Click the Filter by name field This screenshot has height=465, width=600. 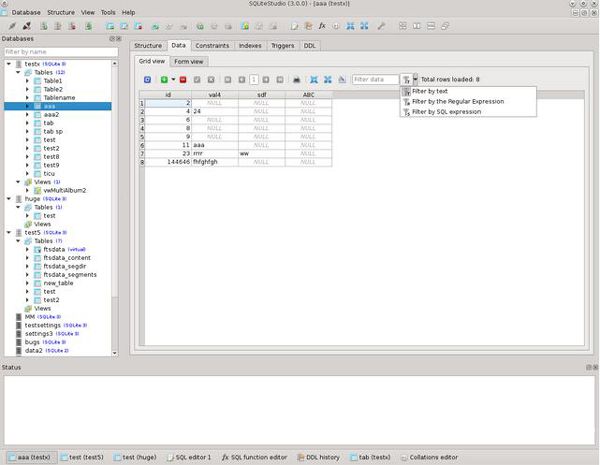(x=61, y=52)
